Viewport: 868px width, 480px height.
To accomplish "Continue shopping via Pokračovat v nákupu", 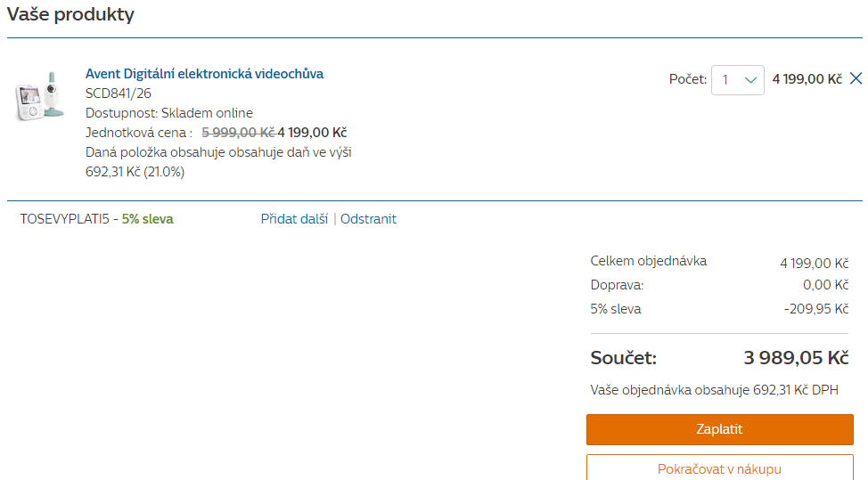I will click(x=720, y=468).
